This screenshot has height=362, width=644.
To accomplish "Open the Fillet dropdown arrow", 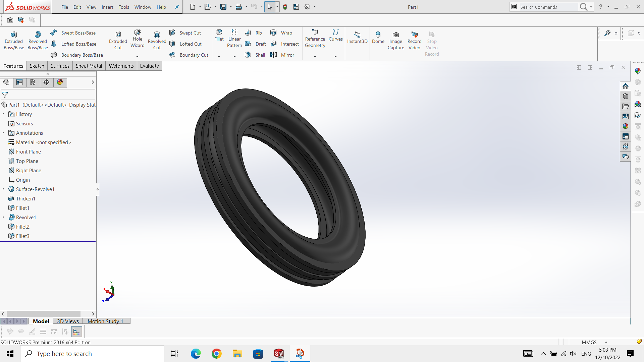I will click(x=219, y=57).
